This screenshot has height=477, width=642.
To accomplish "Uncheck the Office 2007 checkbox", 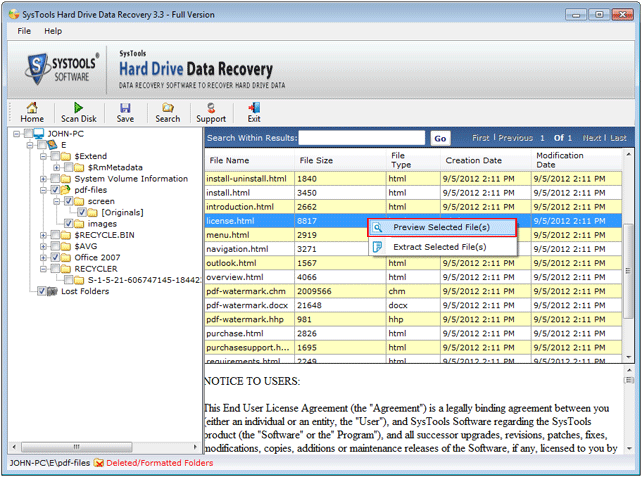I will click(x=55, y=258).
